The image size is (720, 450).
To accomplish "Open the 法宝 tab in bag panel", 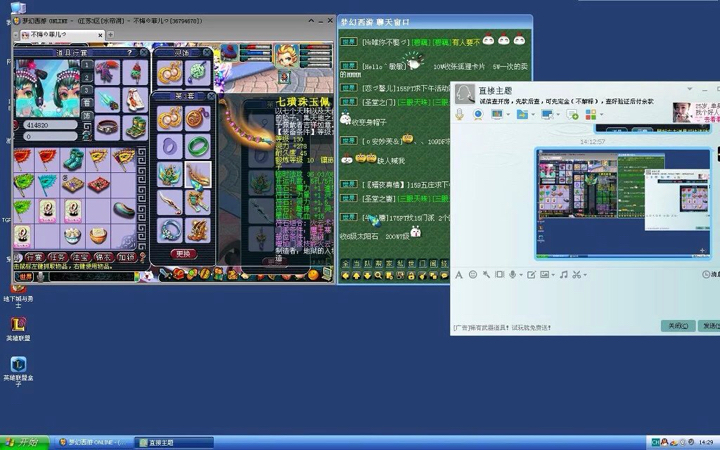I will point(80,257).
